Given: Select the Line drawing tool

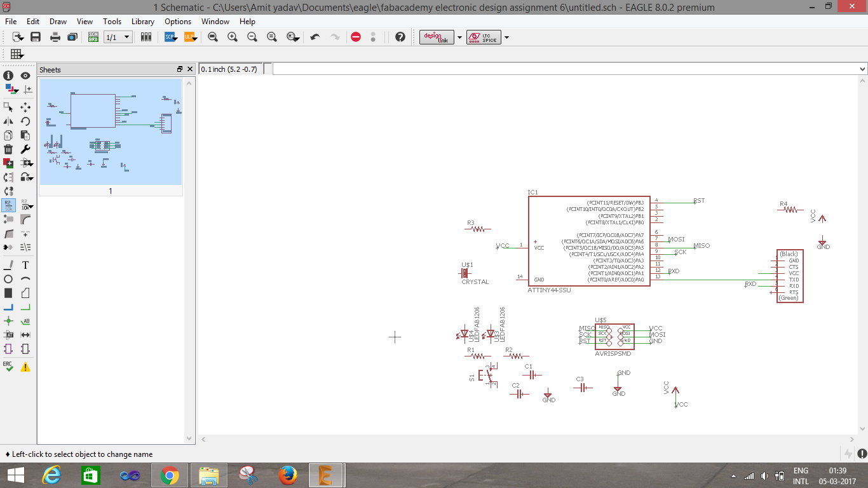Looking at the screenshot, I should click(x=8, y=264).
